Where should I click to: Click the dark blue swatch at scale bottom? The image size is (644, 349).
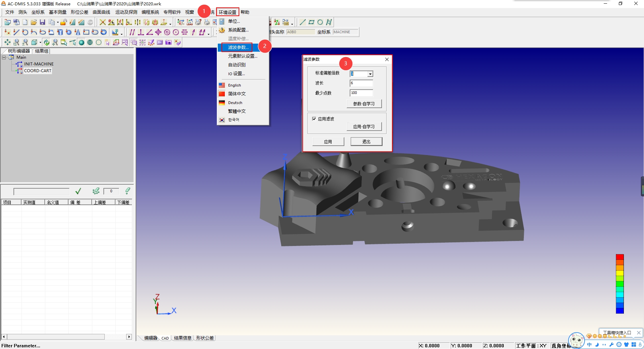point(620,311)
